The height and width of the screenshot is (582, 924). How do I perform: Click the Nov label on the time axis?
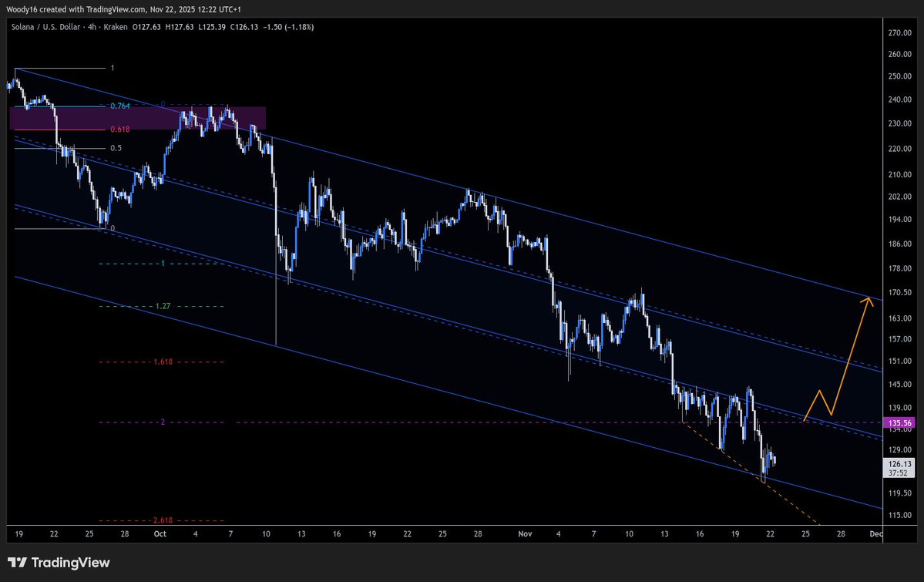tap(525, 533)
